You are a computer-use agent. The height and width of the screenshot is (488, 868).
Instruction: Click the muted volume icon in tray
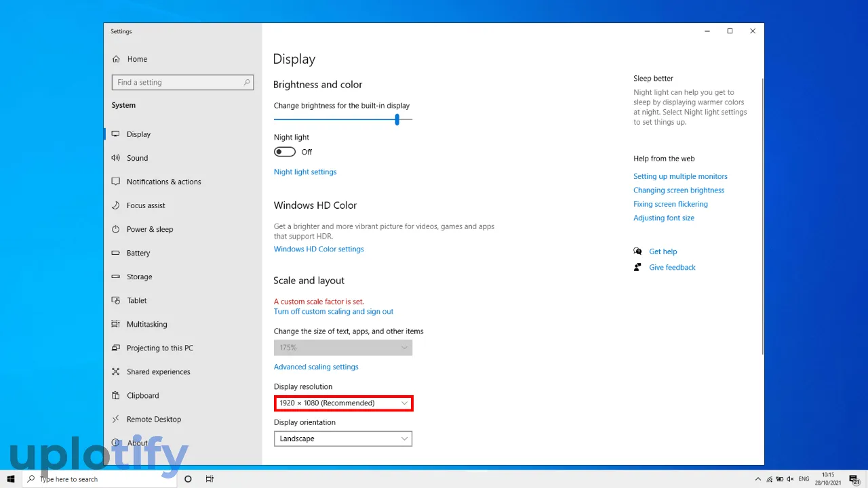791,479
